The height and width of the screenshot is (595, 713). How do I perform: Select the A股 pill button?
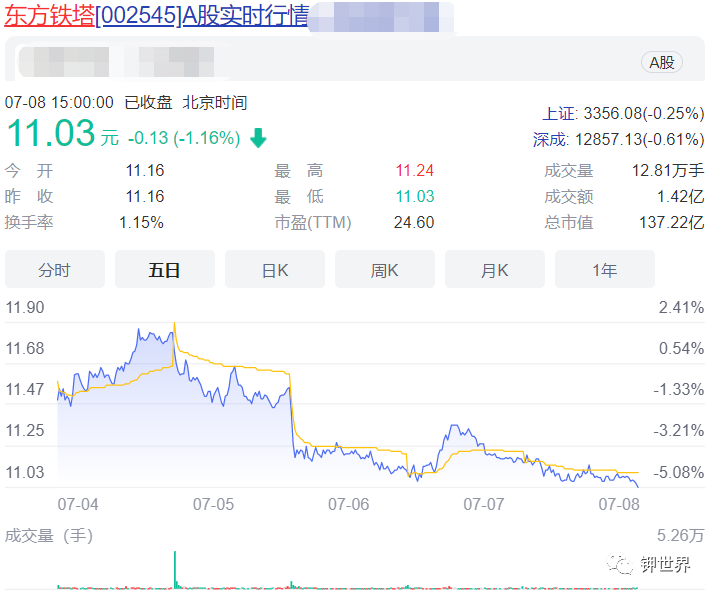click(662, 62)
